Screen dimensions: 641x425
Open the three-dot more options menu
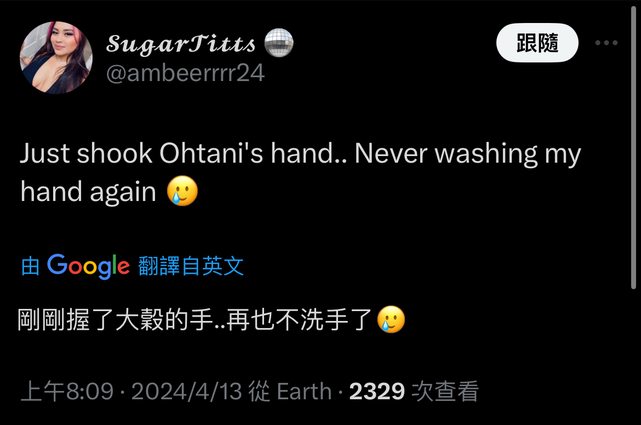coord(606,42)
